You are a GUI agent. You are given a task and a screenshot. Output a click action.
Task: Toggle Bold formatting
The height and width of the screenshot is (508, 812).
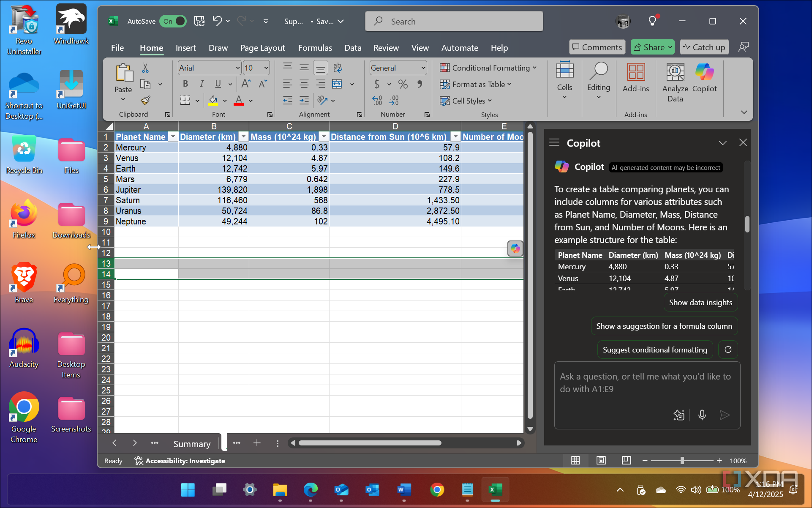(185, 84)
